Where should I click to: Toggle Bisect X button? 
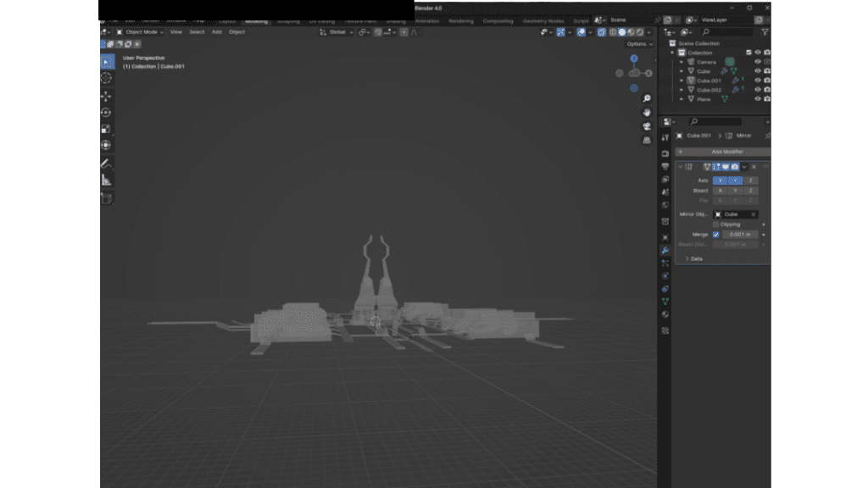721,191
